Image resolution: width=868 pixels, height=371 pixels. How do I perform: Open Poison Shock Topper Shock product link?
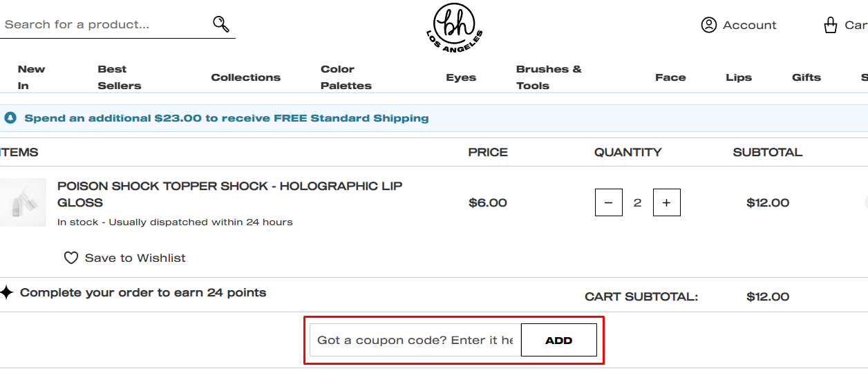coord(230,194)
